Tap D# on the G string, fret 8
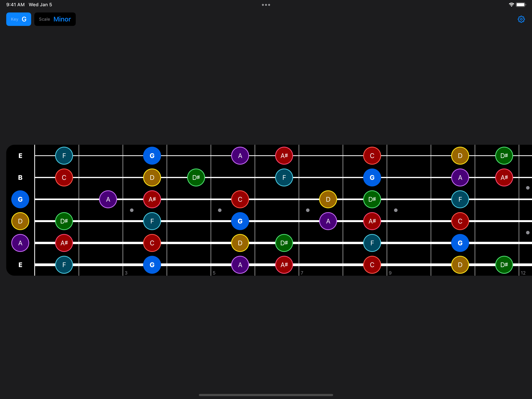 click(372, 199)
